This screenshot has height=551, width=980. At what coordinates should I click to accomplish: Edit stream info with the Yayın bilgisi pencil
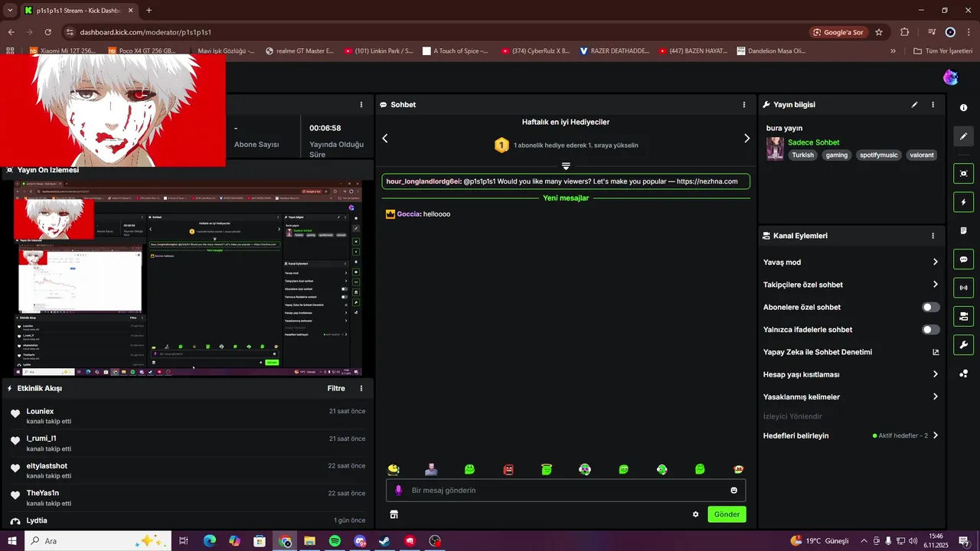click(914, 105)
